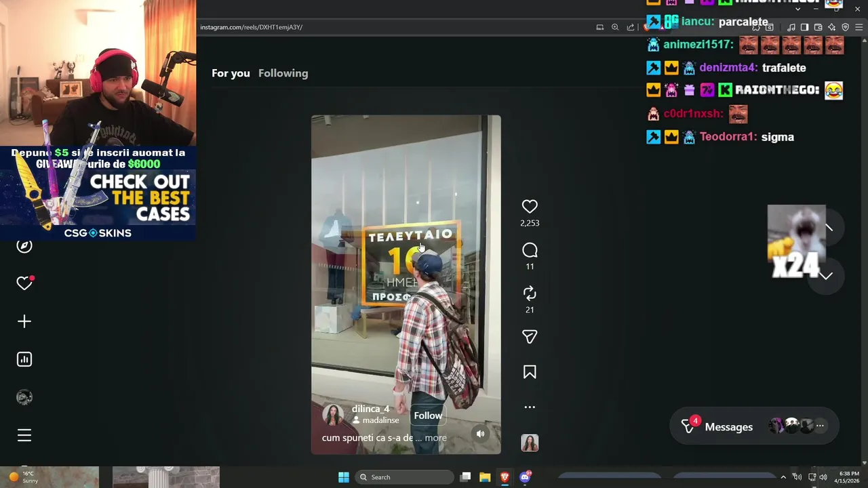The height and width of the screenshot is (488, 868).
Task: Expand the caption with 'more'
Action: [x=435, y=438]
